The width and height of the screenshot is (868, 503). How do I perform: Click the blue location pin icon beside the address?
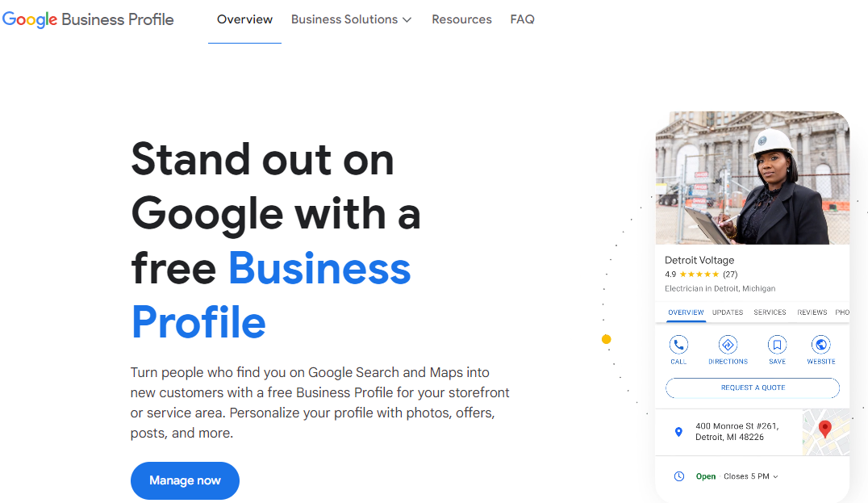pyautogui.click(x=678, y=432)
